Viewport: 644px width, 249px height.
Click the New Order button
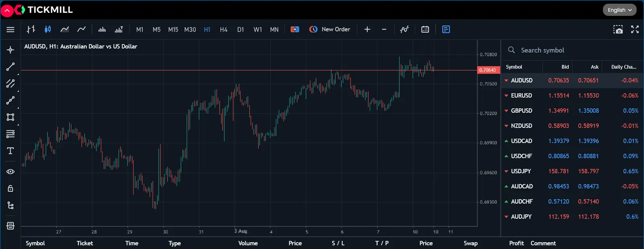pos(330,29)
